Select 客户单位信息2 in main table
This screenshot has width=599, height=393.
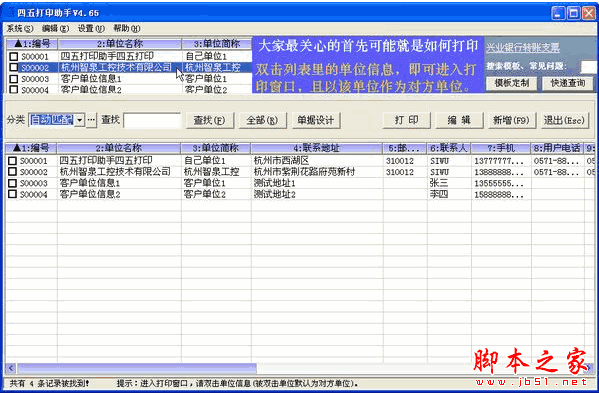pyautogui.click(x=90, y=194)
